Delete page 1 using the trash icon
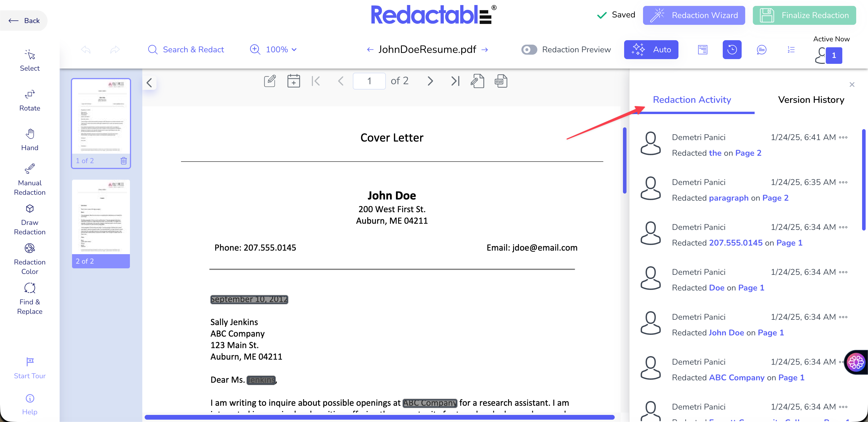Image resolution: width=868 pixels, height=422 pixels. point(124,160)
